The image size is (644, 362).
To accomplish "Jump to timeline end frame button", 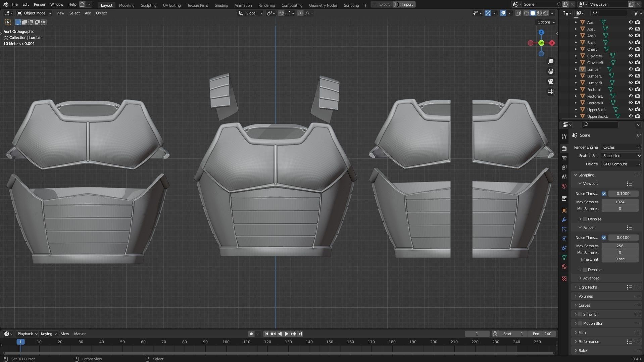I will 300,334.
